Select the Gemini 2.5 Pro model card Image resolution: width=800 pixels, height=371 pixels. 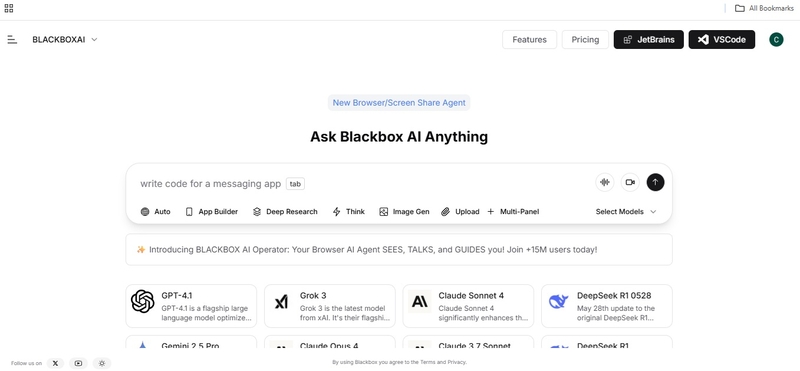[x=191, y=342]
